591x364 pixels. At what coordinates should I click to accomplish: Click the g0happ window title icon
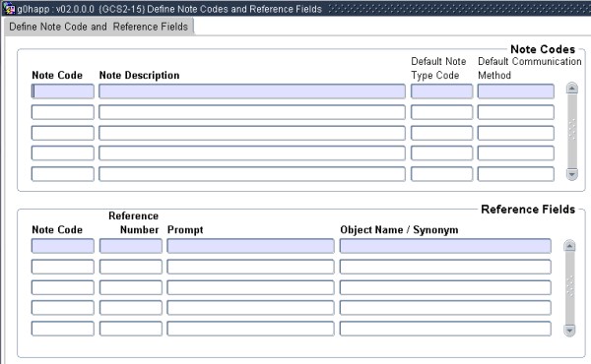(x=9, y=8)
